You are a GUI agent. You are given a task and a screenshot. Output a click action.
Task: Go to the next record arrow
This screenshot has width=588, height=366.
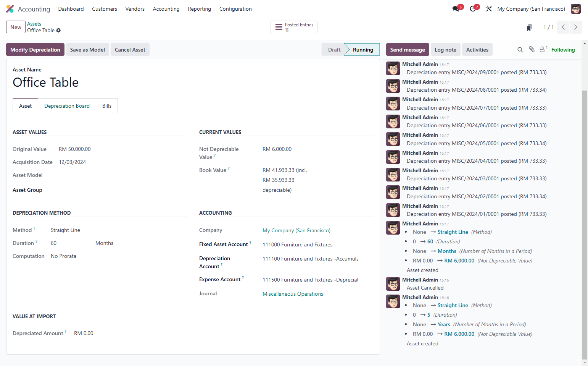(575, 27)
